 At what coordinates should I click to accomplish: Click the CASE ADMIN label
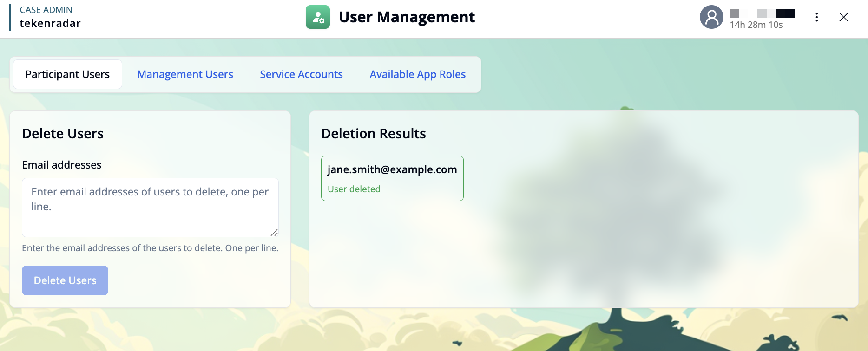pos(46,10)
